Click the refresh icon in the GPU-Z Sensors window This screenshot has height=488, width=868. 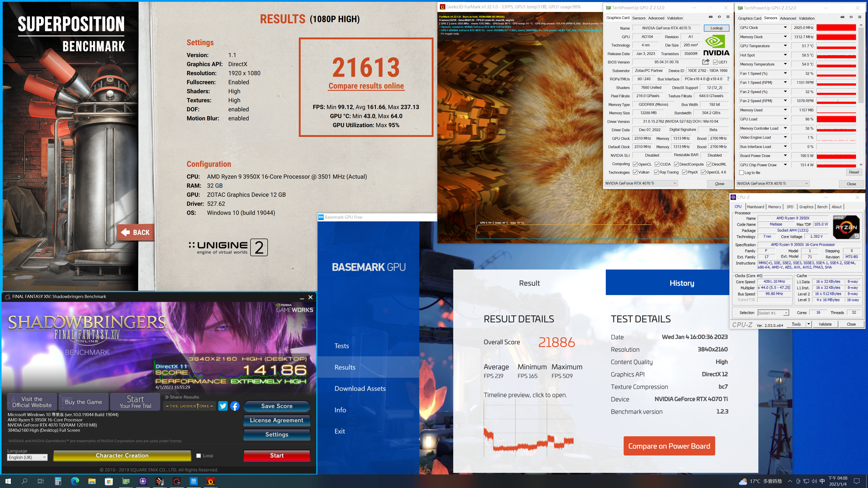tap(851, 17)
